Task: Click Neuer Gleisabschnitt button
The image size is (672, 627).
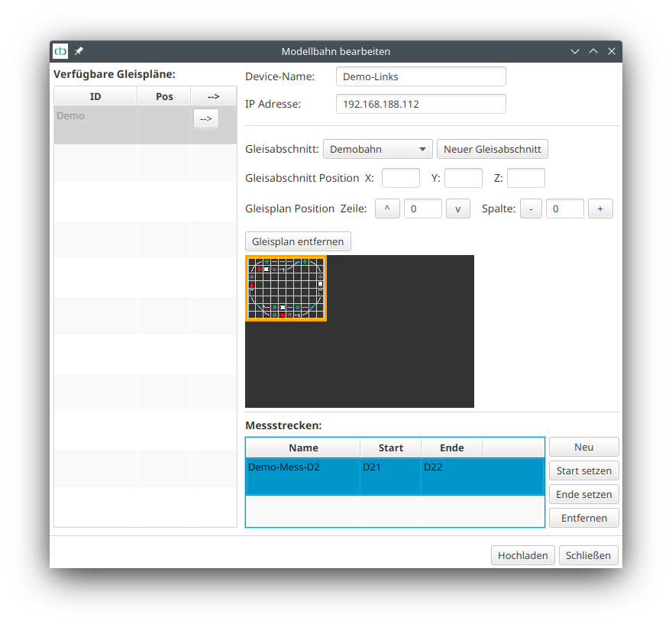Action: tap(492, 149)
